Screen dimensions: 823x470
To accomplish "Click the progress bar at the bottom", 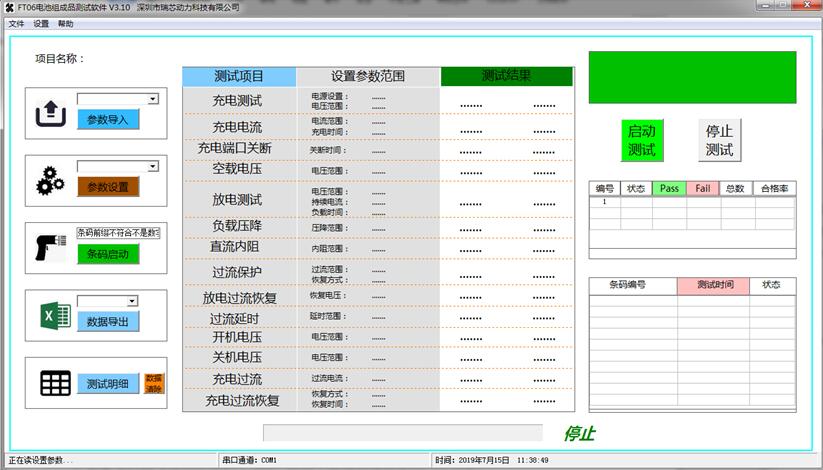I will (x=403, y=433).
